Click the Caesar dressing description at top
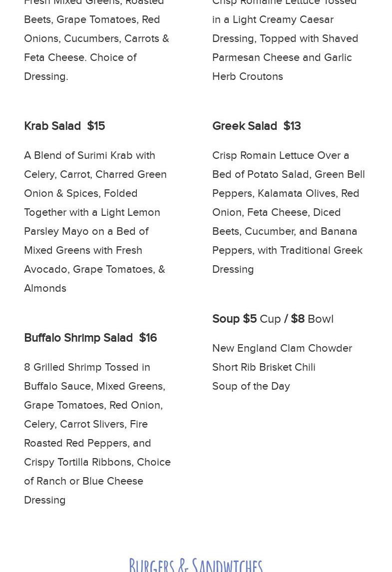This screenshot has width=392, height=572. [x=285, y=38]
